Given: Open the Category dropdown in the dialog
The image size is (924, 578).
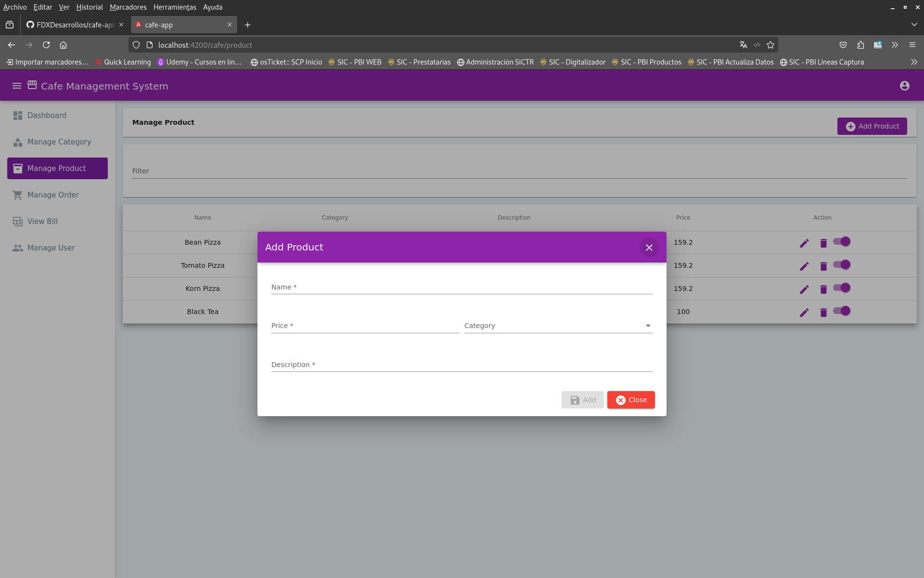Looking at the screenshot, I should pyautogui.click(x=558, y=326).
